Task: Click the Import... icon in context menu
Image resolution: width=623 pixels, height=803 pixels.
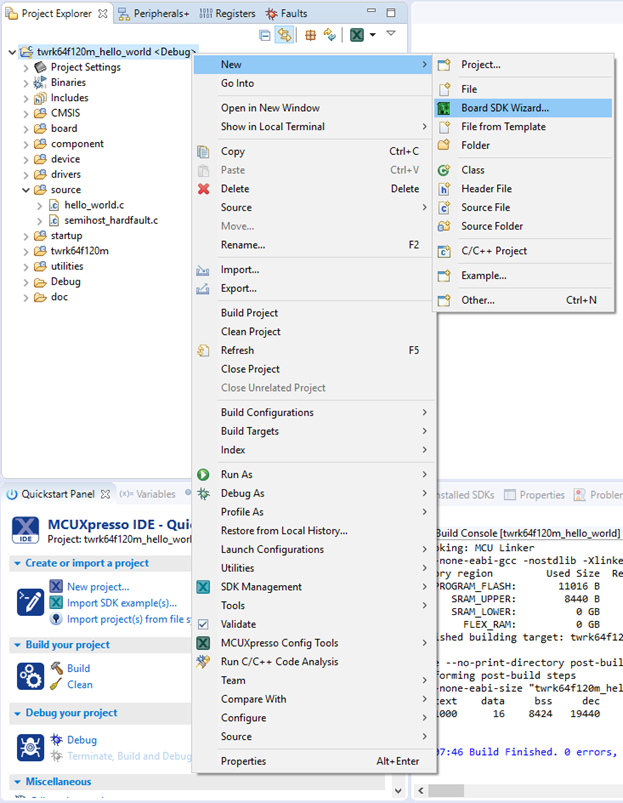Action: pyautogui.click(x=203, y=270)
